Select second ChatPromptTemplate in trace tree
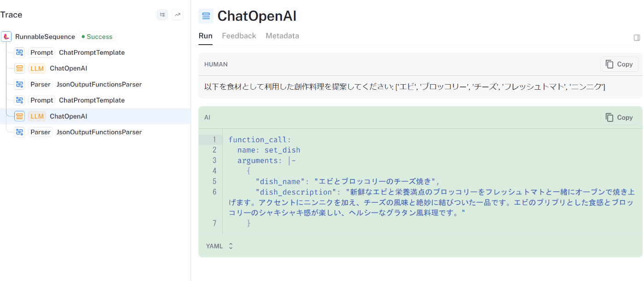The height and width of the screenshot is (281, 644). (x=92, y=100)
